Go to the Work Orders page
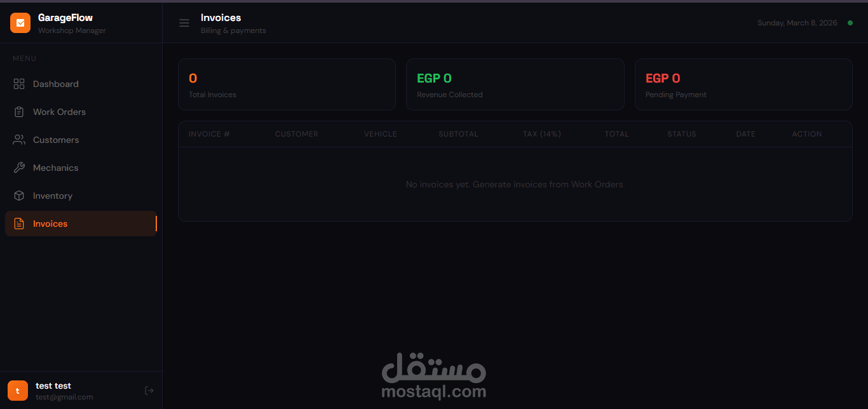Image resolution: width=868 pixels, height=409 pixels. coord(81,112)
